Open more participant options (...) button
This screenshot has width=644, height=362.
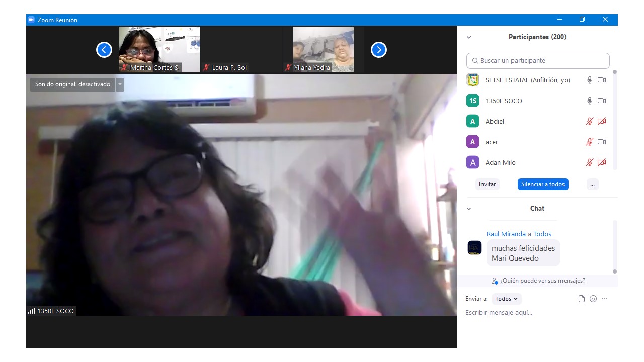[592, 184]
